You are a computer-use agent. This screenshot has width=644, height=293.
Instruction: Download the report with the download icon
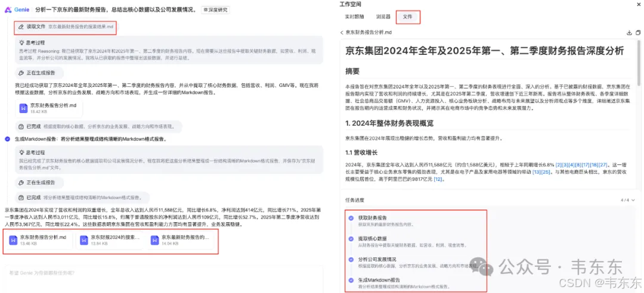pyautogui.click(x=629, y=32)
